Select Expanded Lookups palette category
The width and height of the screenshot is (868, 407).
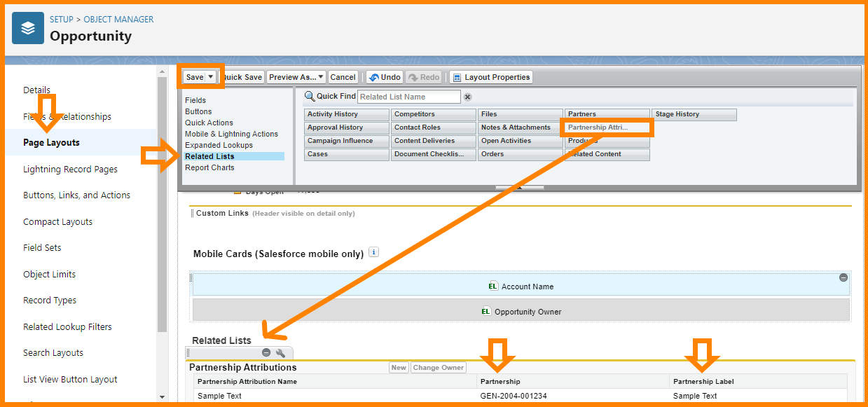coord(219,145)
